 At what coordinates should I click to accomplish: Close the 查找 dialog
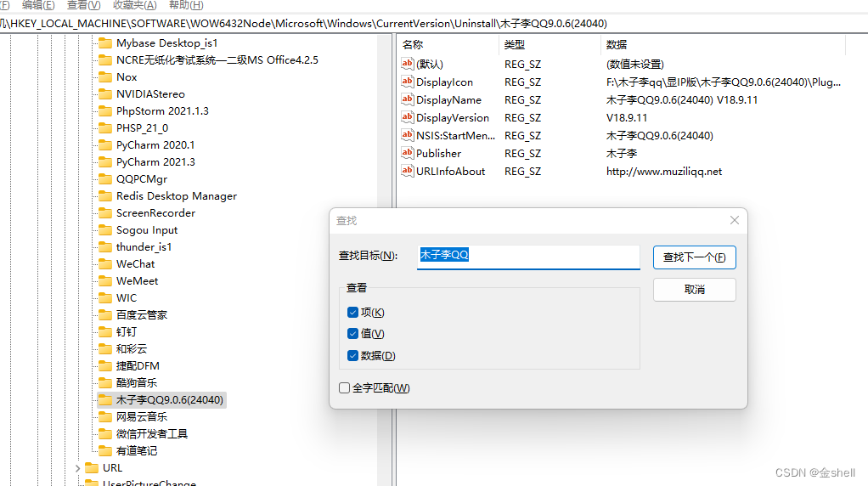coord(734,220)
